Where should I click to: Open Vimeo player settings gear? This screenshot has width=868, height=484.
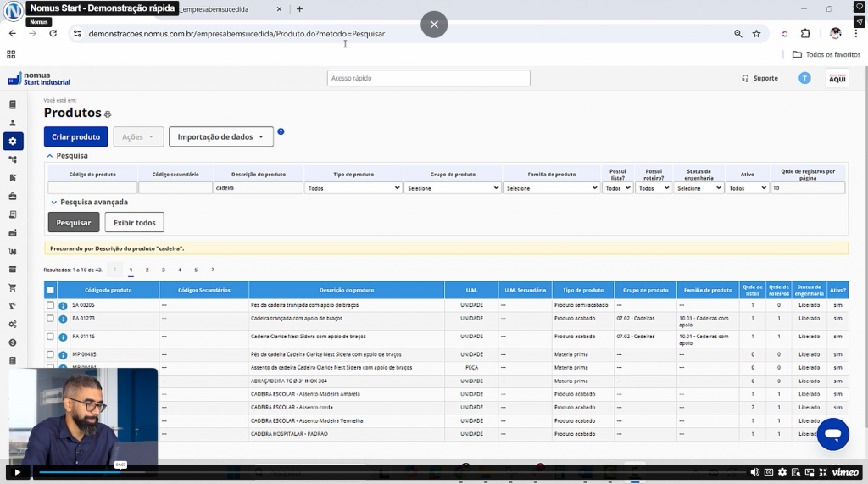pos(782,472)
